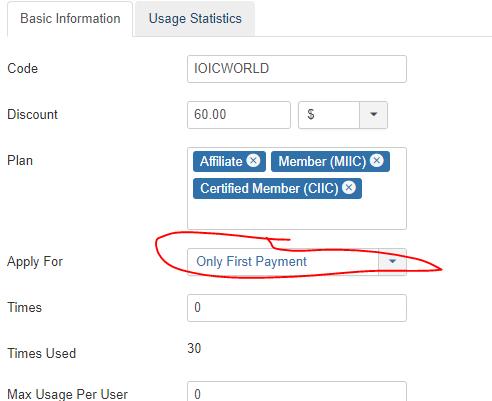The image size is (492, 401).
Task: Select the Member (MIIC) tag label
Action: 322,161
